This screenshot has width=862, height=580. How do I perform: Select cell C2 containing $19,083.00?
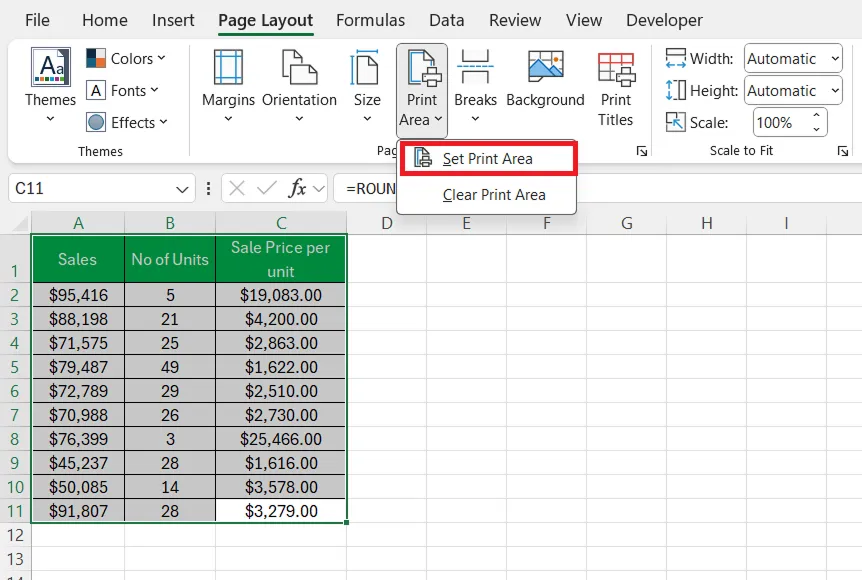coord(281,295)
